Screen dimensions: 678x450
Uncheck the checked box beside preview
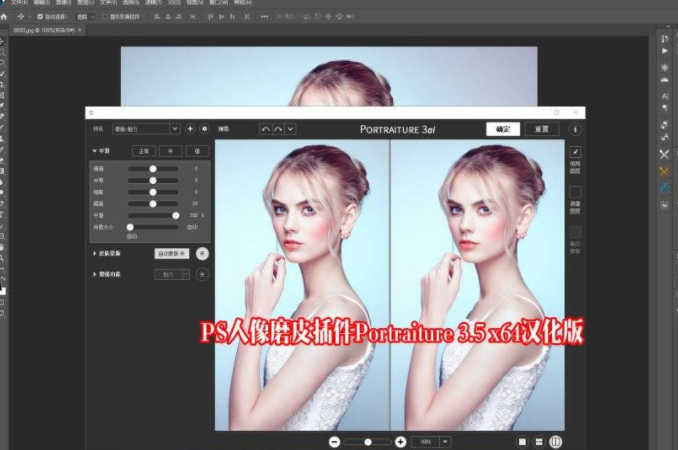[575, 152]
